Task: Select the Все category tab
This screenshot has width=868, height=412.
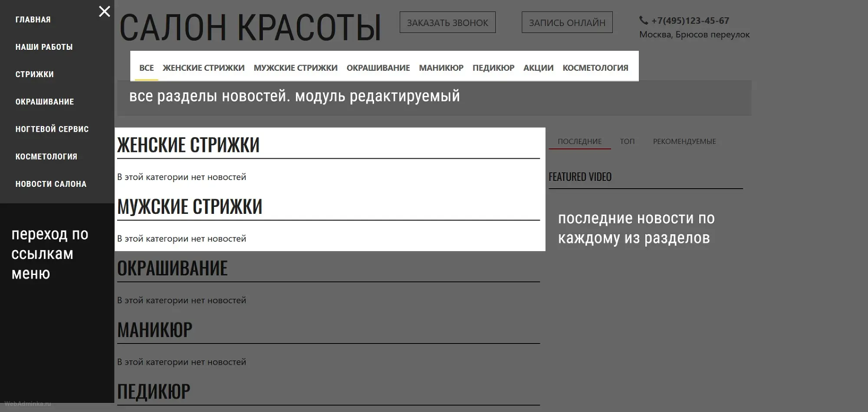Action: [x=146, y=68]
